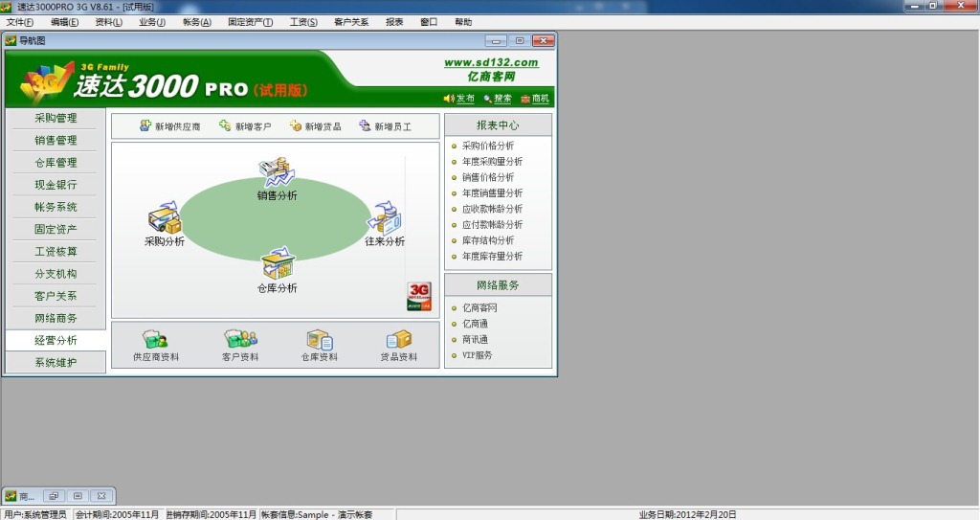
Task: Open 亿商通 network service
Action: 475,324
